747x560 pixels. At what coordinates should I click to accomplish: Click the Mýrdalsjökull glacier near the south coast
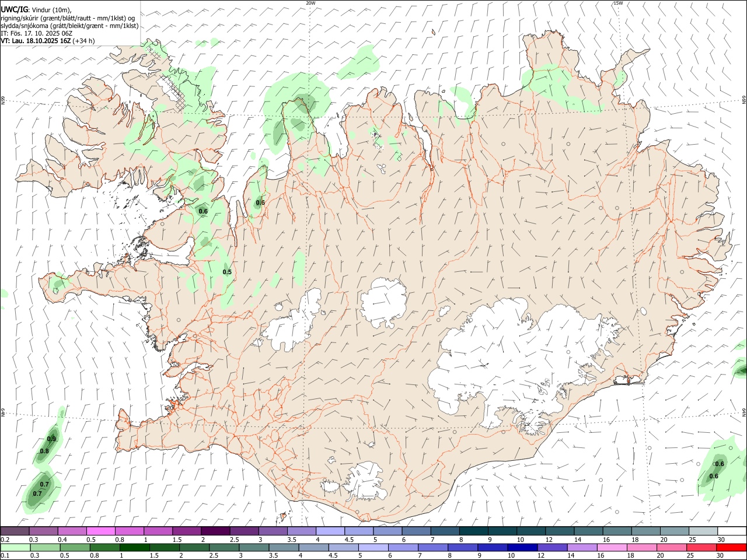366,480
